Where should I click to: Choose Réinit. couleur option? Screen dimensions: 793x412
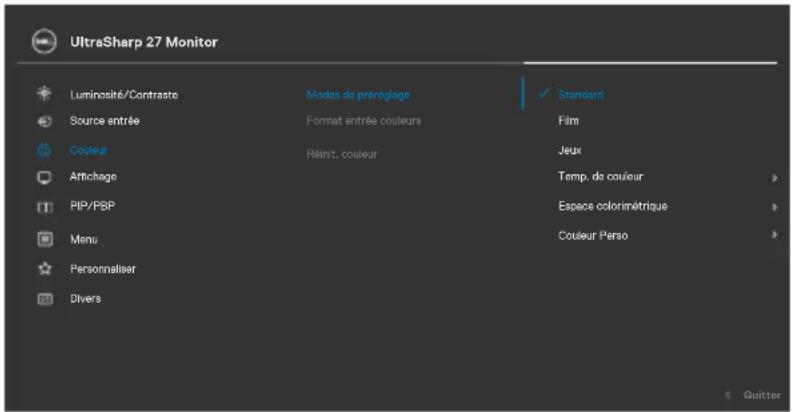pyautogui.click(x=342, y=154)
